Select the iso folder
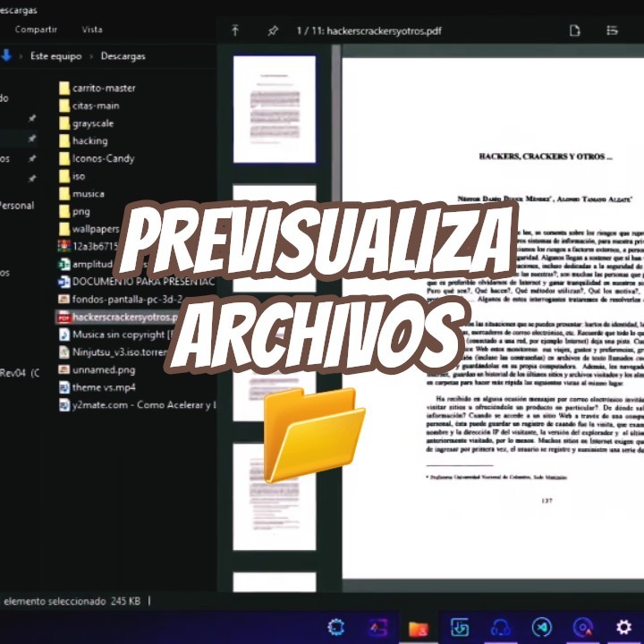 [x=72, y=176]
